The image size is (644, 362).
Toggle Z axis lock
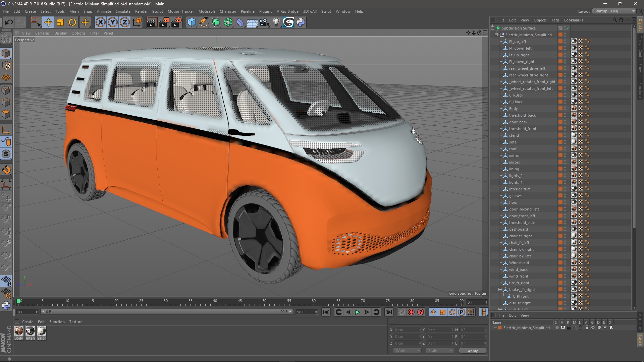[125, 22]
